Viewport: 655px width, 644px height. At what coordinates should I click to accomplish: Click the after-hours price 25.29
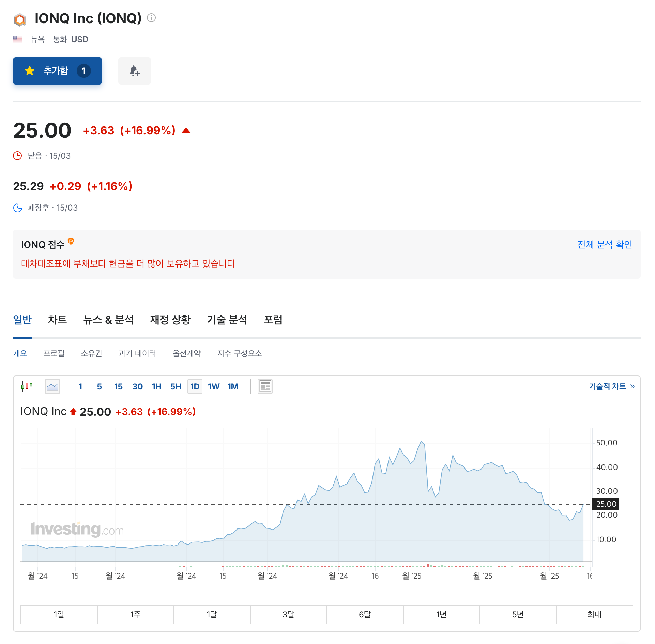(28, 186)
